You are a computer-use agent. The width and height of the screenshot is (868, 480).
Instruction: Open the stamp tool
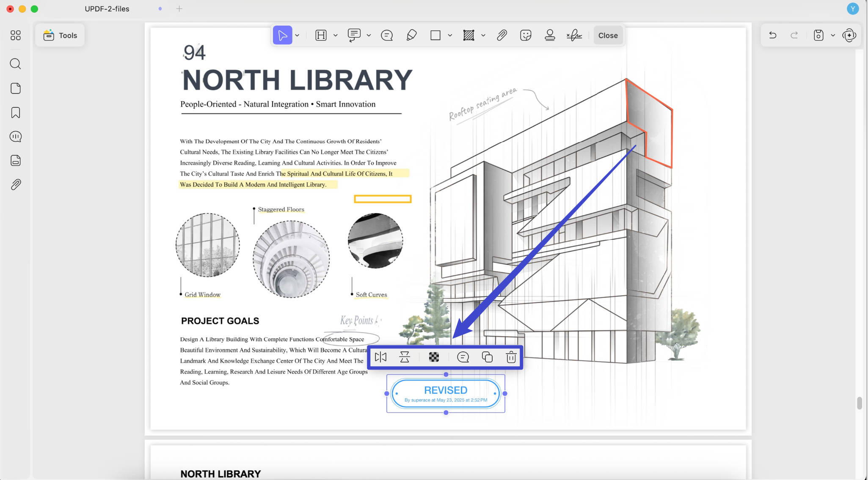pyautogui.click(x=550, y=36)
